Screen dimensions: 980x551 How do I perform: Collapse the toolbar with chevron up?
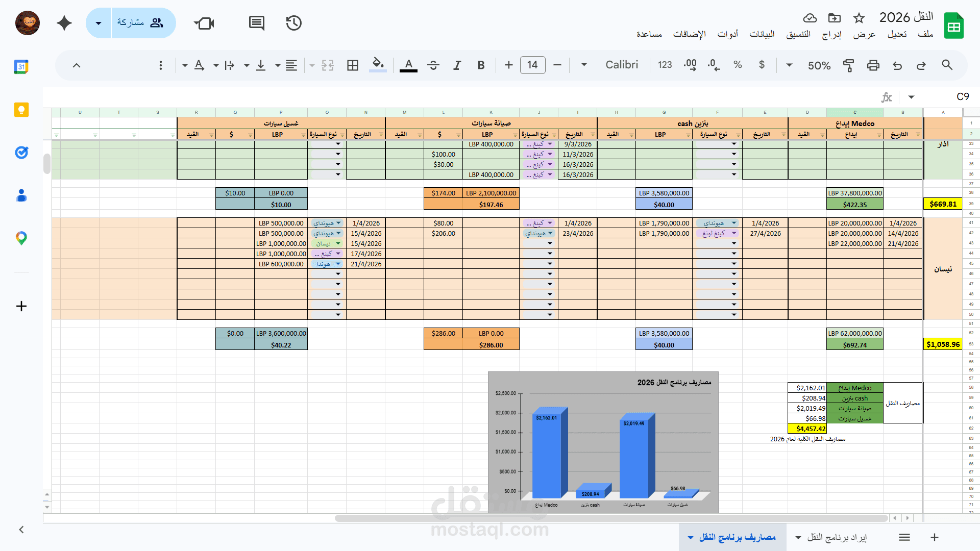[77, 65]
